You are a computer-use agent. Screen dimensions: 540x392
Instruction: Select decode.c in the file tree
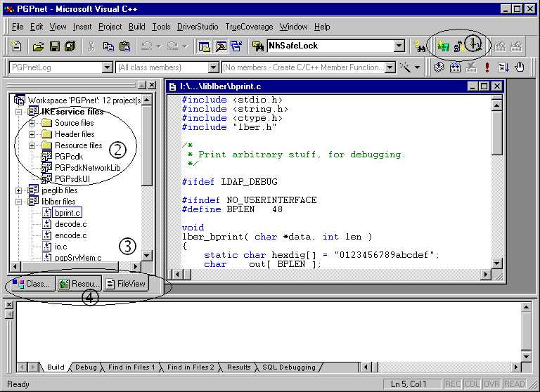tap(70, 224)
